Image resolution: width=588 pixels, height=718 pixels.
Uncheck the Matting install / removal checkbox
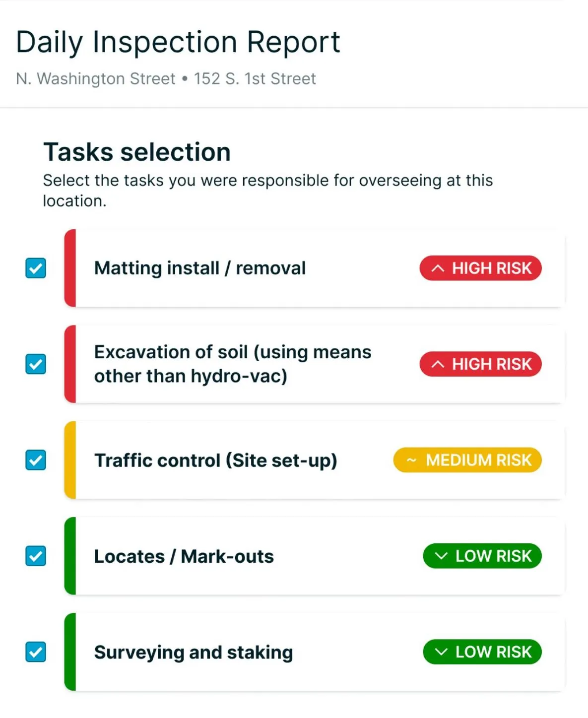point(36,268)
